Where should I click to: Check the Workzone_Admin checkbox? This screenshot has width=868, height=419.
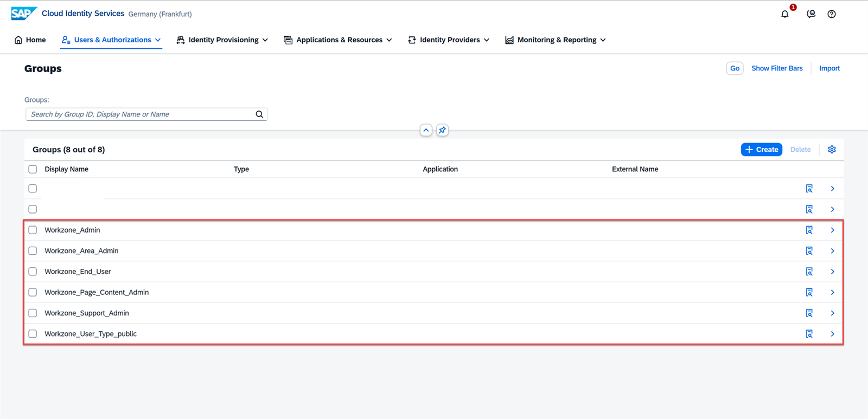point(33,230)
